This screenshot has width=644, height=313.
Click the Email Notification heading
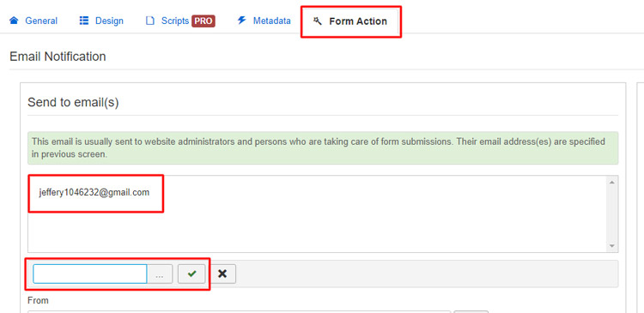pos(58,57)
